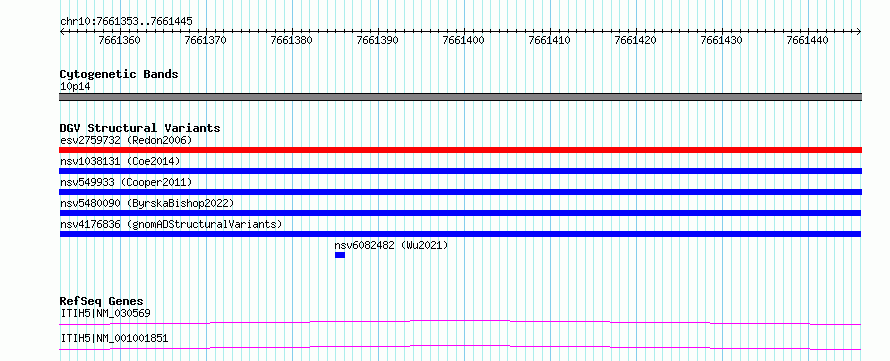Click ruler position 7661410
Screen dimensions: 890x361
pyautogui.click(x=549, y=40)
